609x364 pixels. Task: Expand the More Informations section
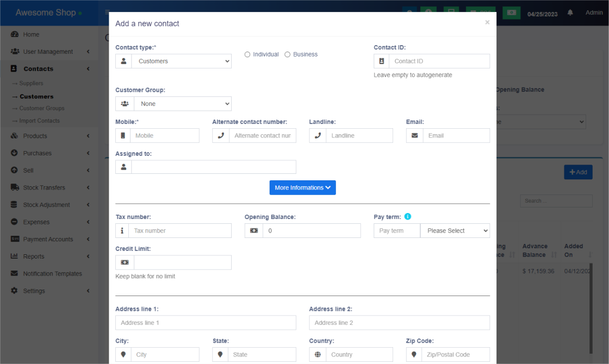coord(302,187)
